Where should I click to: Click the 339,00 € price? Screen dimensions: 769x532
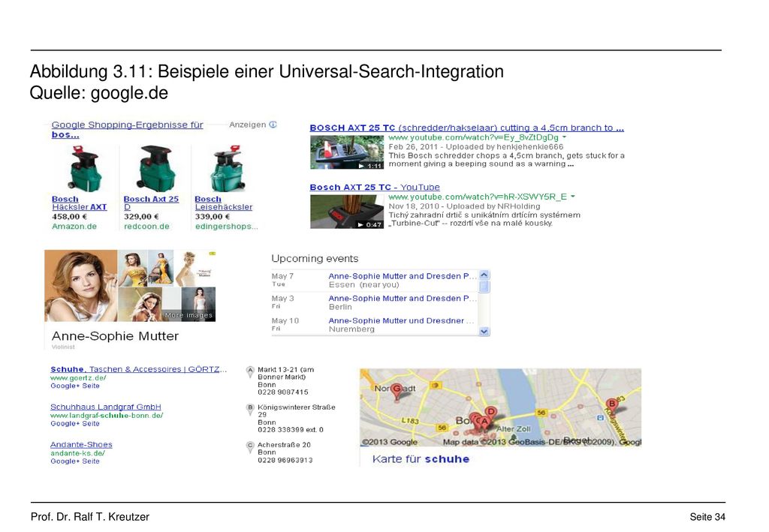point(213,217)
